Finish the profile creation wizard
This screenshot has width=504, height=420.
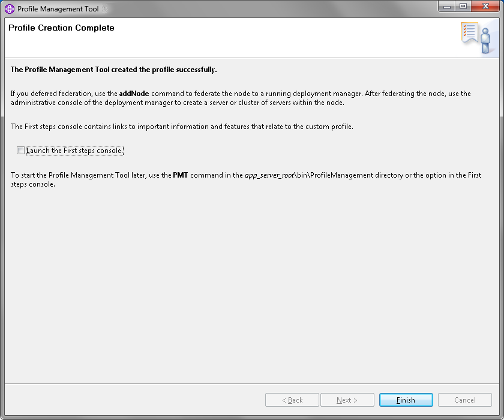(406, 400)
